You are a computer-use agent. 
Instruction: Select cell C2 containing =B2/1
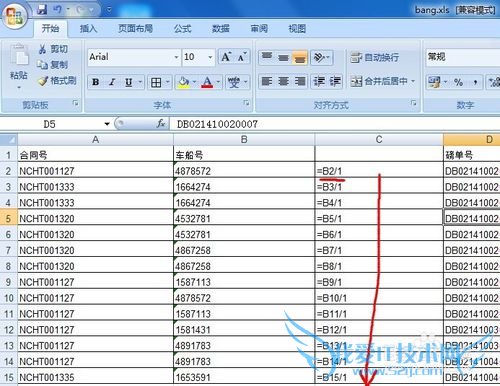[x=379, y=171]
